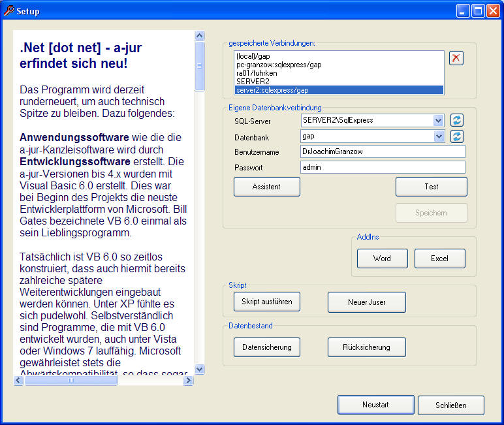The image size is (504, 425).
Task: Click the Benutzername input field
Action: [383, 151]
